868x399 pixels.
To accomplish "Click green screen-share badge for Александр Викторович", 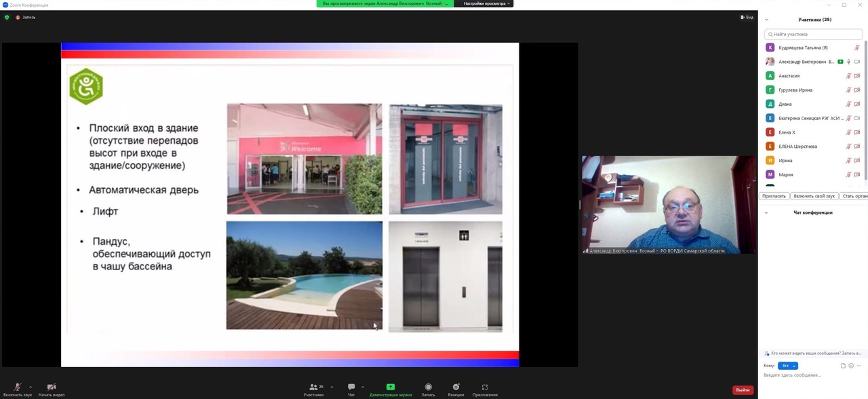I will (840, 62).
